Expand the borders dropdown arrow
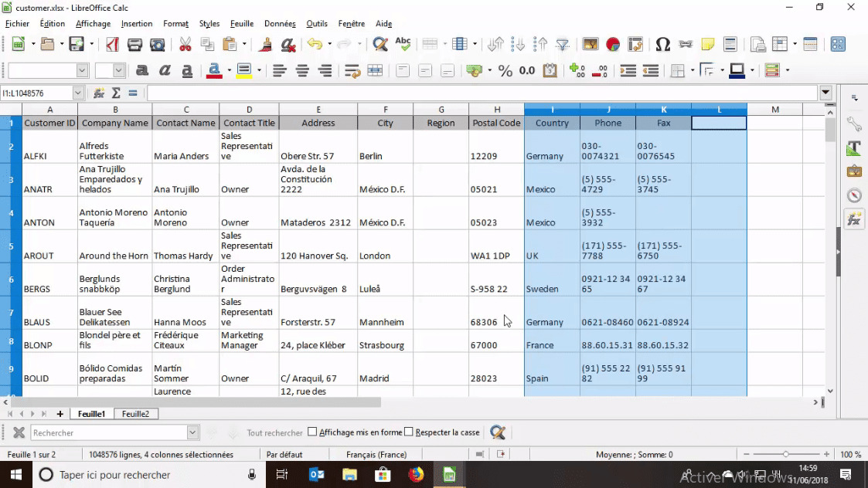The height and width of the screenshot is (488, 868). pos(693,70)
